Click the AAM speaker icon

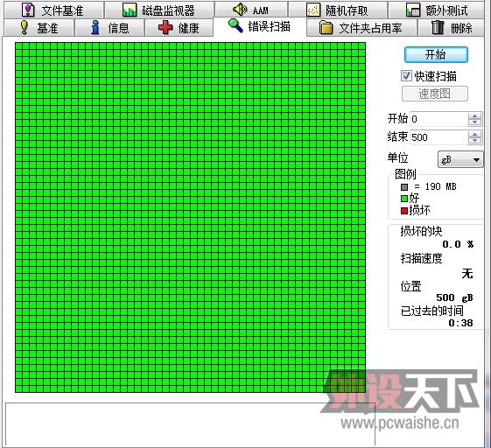tap(240, 10)
